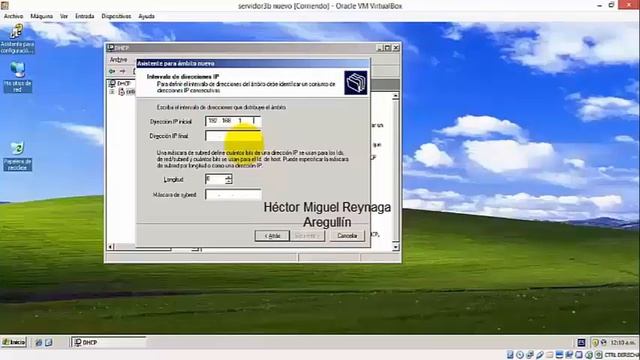Open the VirtualBox Ayuda menu

tap(147, 16)
